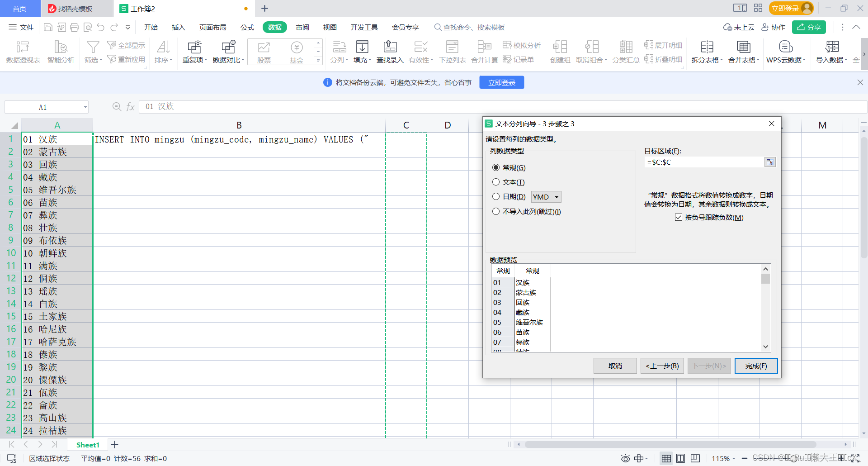This screenshot has height=466, width=868.
Task: Collapse the ribbon using the chevron arrow
Action: (856, 27)
